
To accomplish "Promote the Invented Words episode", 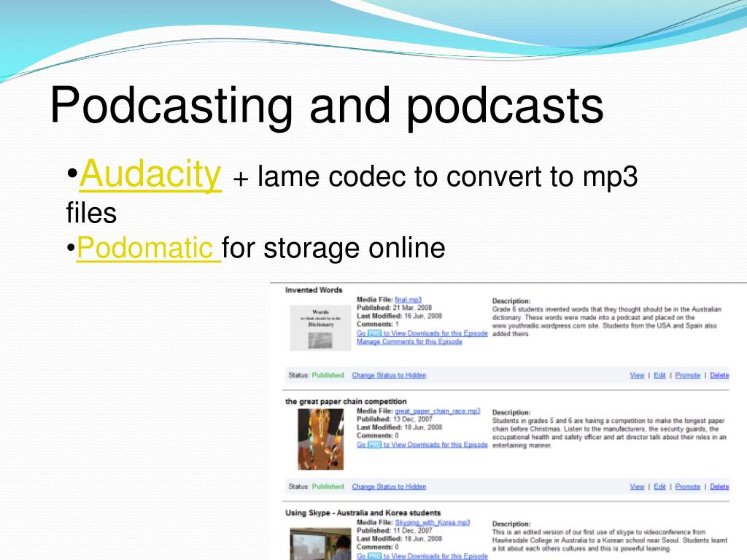I will (687, 376).
